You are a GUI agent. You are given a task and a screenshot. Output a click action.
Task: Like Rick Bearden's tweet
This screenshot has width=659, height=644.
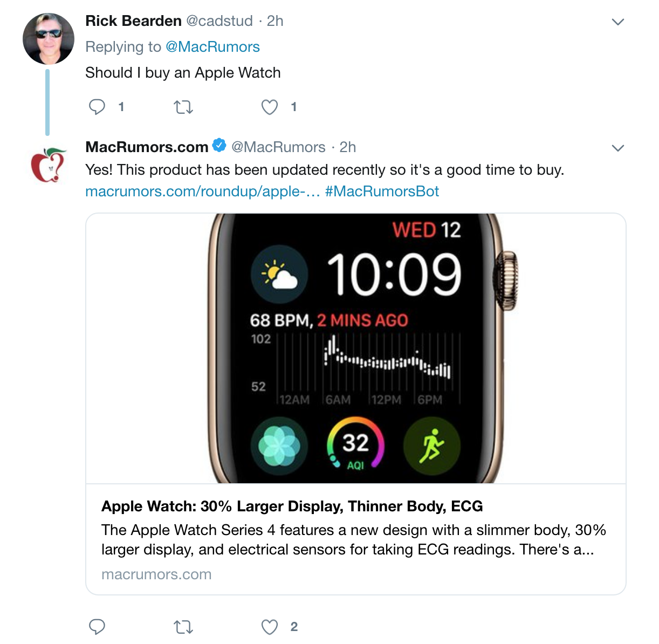270,107
